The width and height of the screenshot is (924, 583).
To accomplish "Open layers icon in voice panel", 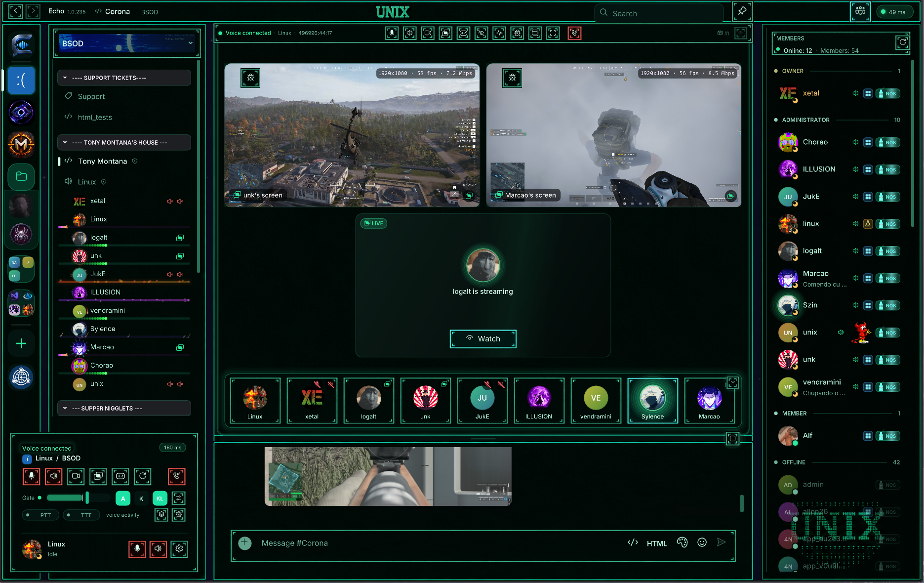I will click(161, 515).
